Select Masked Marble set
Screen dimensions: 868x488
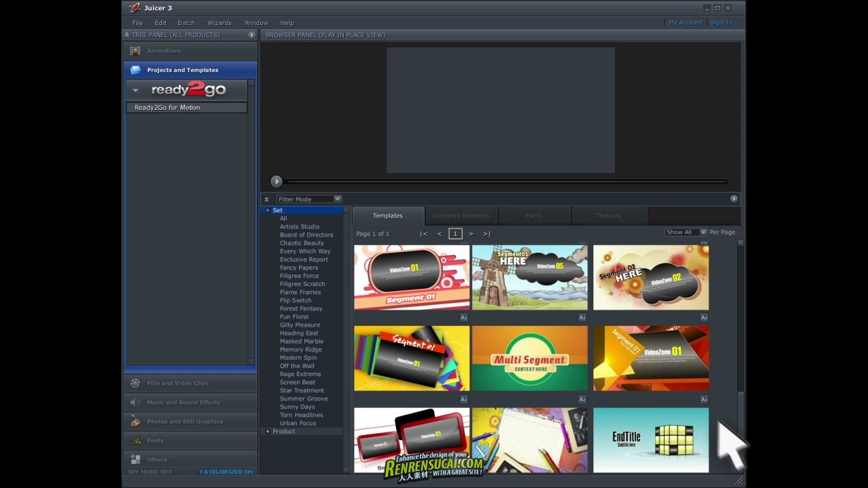(302, 341)
